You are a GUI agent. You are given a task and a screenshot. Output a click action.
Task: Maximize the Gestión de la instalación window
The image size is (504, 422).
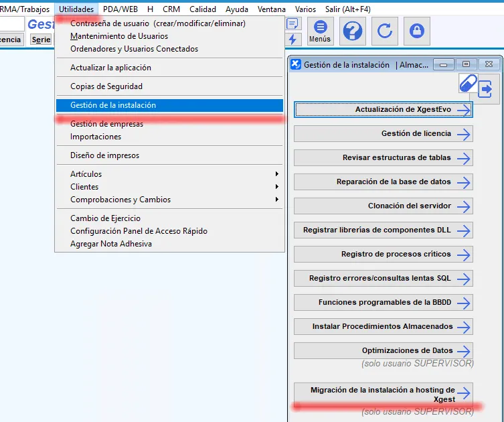(x=467, y=64)
